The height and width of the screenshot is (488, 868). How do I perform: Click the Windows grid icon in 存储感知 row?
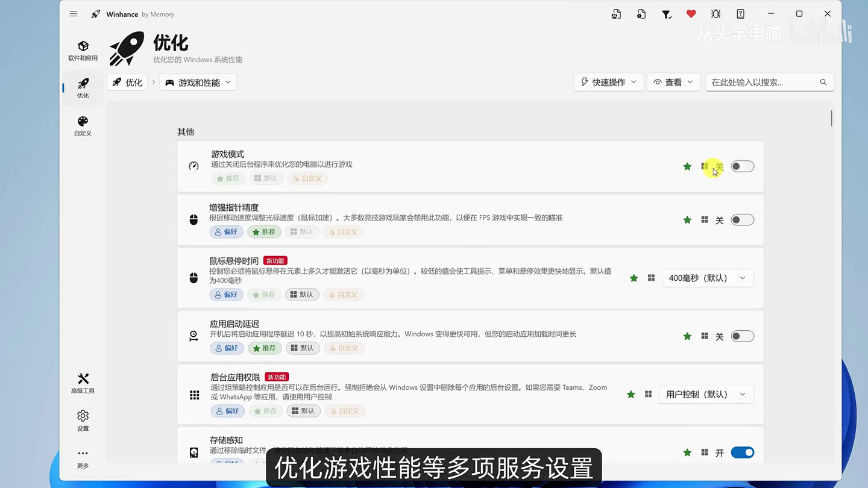click(705, 452)
